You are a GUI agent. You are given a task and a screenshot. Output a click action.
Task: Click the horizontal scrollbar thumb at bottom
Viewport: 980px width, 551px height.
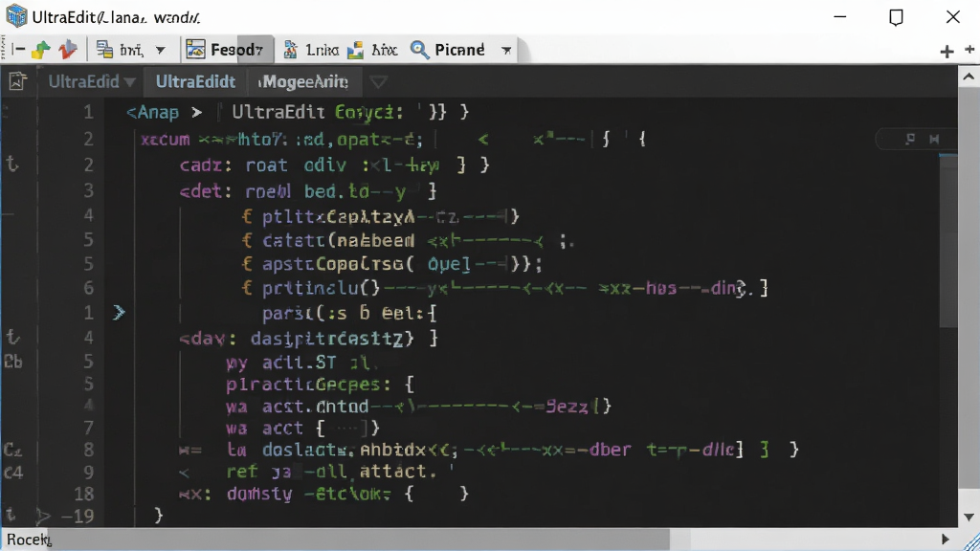359,539
